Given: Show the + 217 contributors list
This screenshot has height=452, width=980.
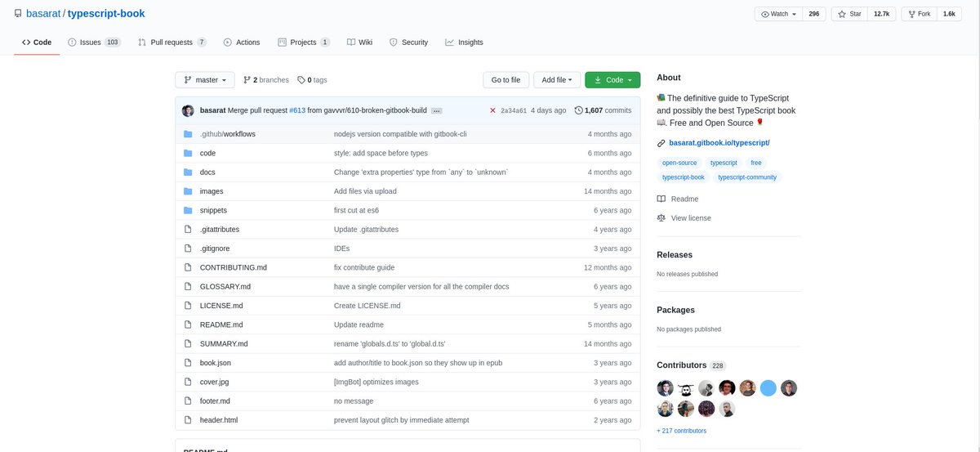Looking at the screenshot, I should click(682, 431).
